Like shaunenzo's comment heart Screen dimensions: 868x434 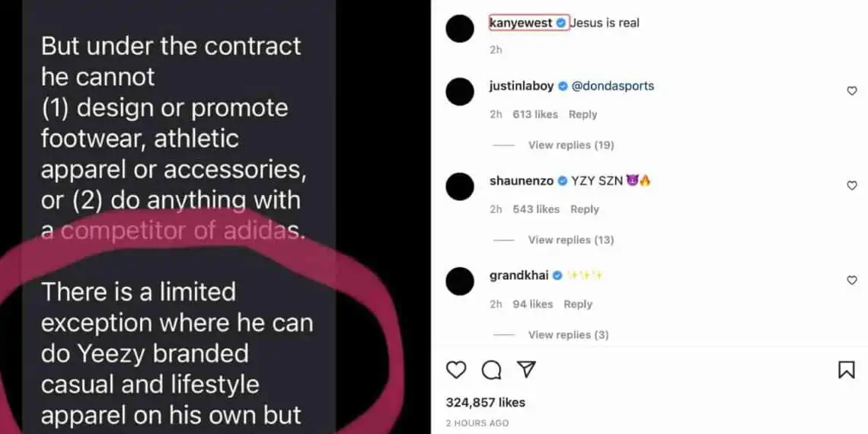[852, 186]
